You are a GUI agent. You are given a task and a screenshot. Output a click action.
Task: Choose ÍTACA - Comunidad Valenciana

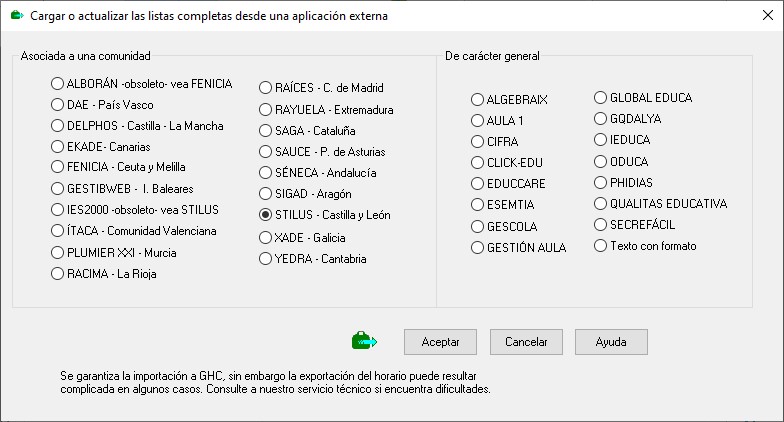[134, 230]
